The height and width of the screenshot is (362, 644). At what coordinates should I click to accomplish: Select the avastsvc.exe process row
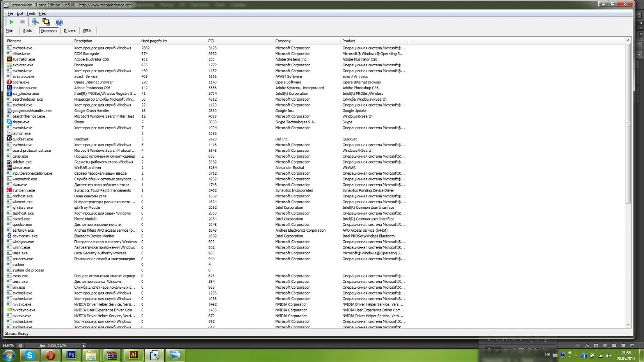tap(207, 76)
